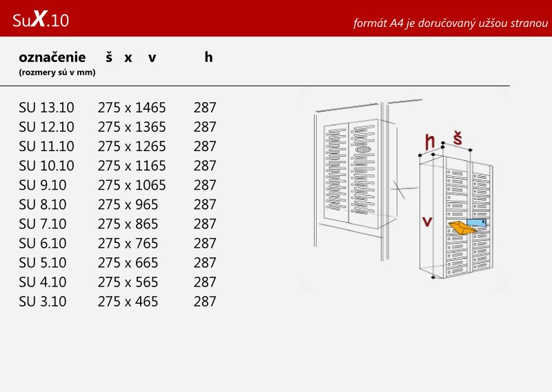Select the SU 13.10 row label
Screen dimensions: 552x392
46,108
